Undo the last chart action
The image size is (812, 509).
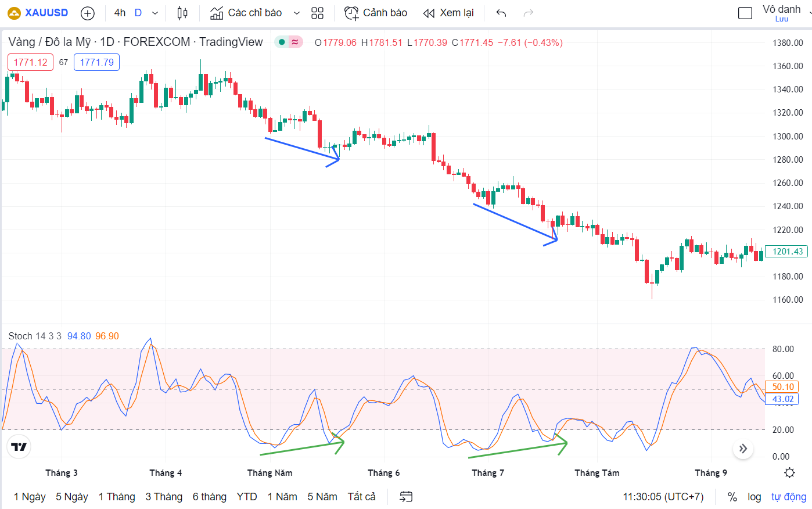pos(501,13)
